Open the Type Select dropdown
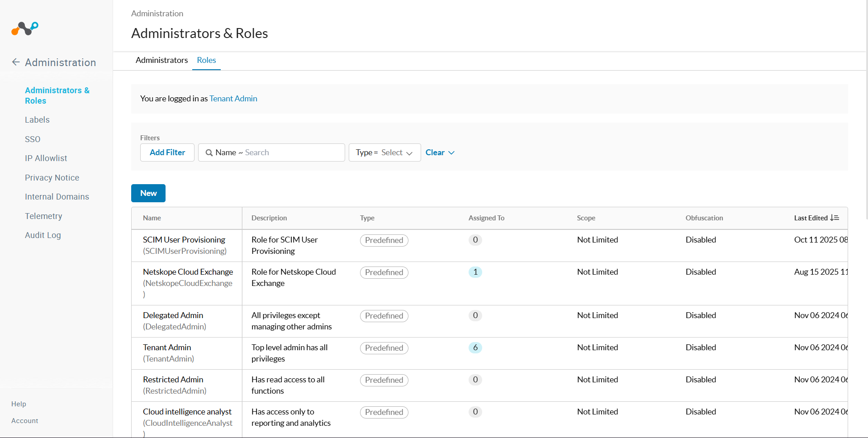868x438 pixels. pos(384,152)
